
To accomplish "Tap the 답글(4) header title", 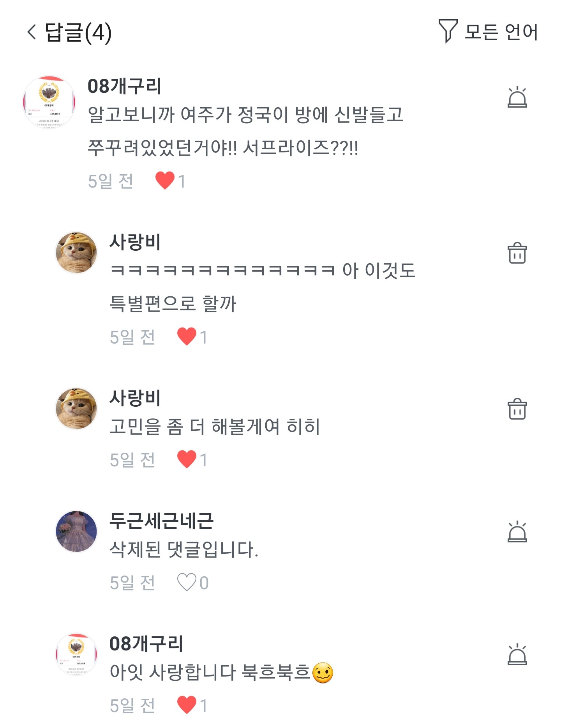I will pyautogui.click(x=78, y=32).
